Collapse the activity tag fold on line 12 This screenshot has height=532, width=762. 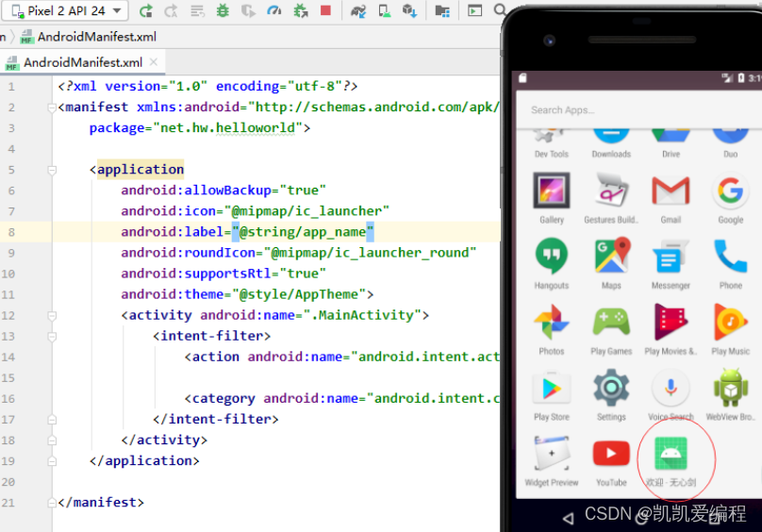click(52, 316)
